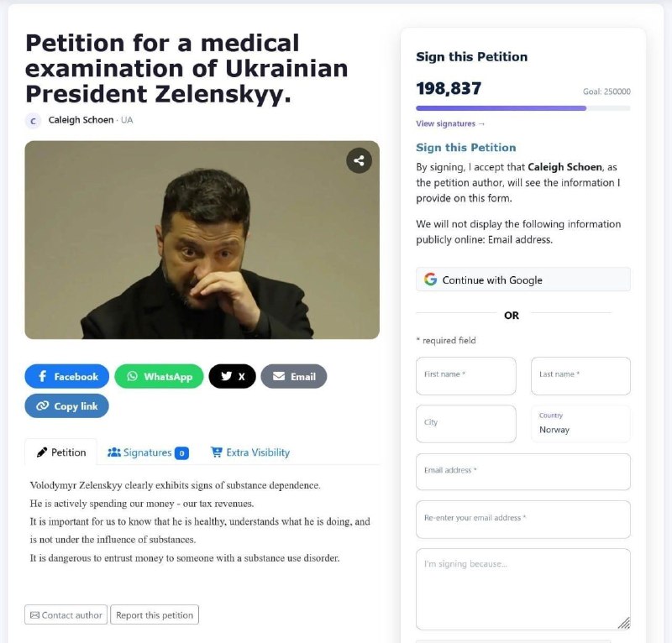Viewport: 672px width, 643px height.
Task: Click the I'm signing because text area
Action: pos(522,589)
